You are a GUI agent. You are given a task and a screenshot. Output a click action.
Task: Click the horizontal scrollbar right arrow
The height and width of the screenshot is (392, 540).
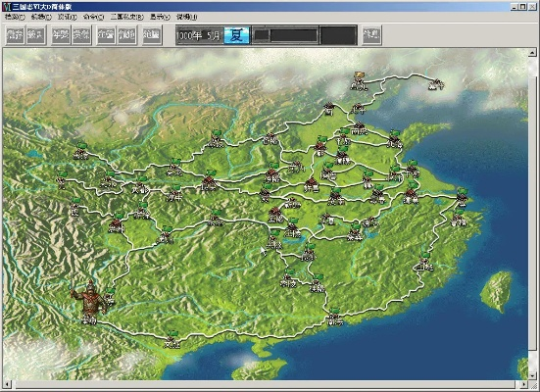[x=523, y=384]
